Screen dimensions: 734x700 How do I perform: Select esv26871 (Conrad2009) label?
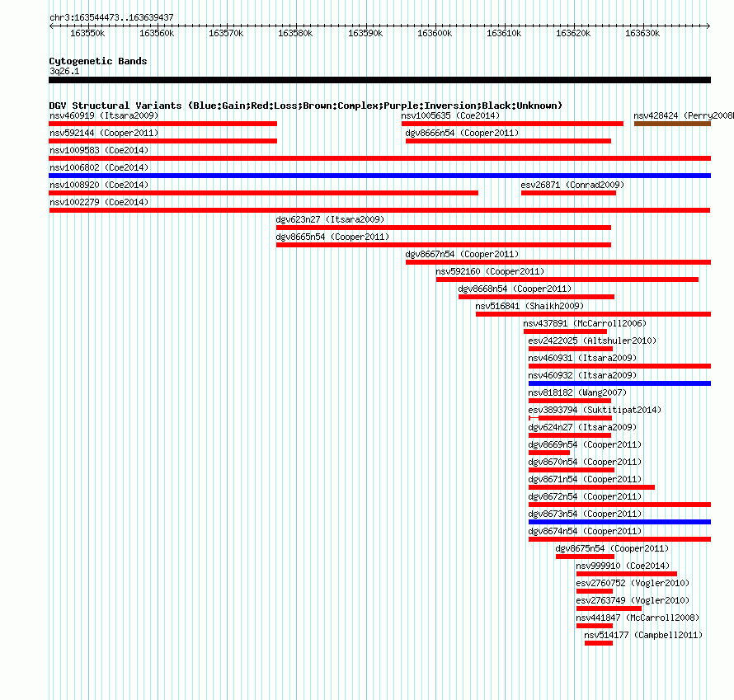[x=572, y=185]
